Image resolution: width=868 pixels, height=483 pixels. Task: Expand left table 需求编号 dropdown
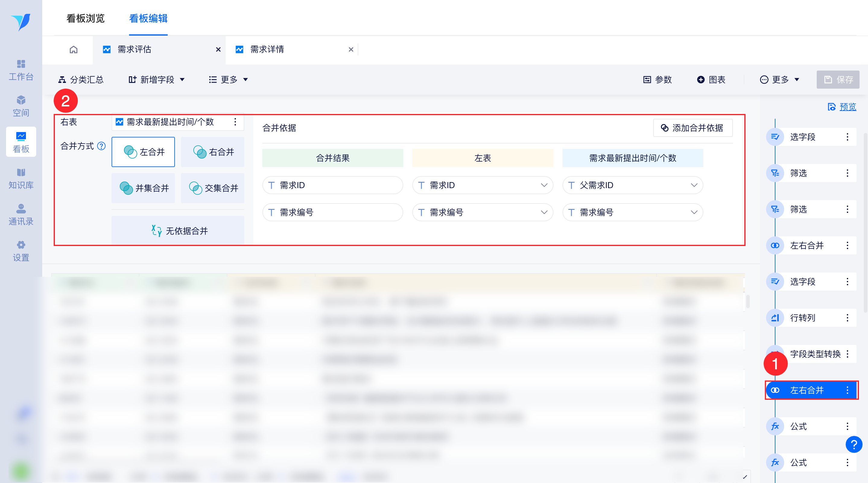(544, 212)
